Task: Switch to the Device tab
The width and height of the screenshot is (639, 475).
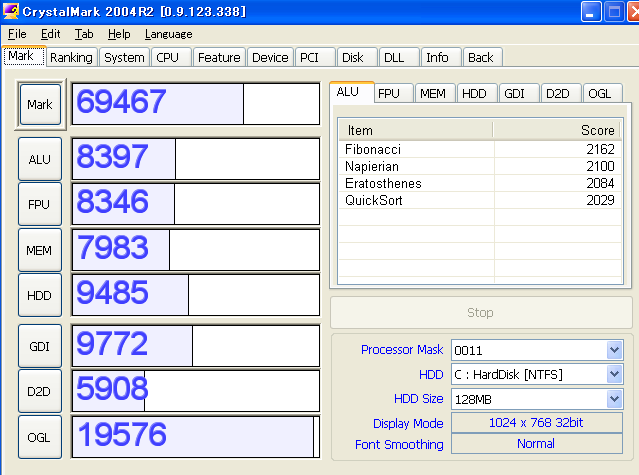Action: 270,57
